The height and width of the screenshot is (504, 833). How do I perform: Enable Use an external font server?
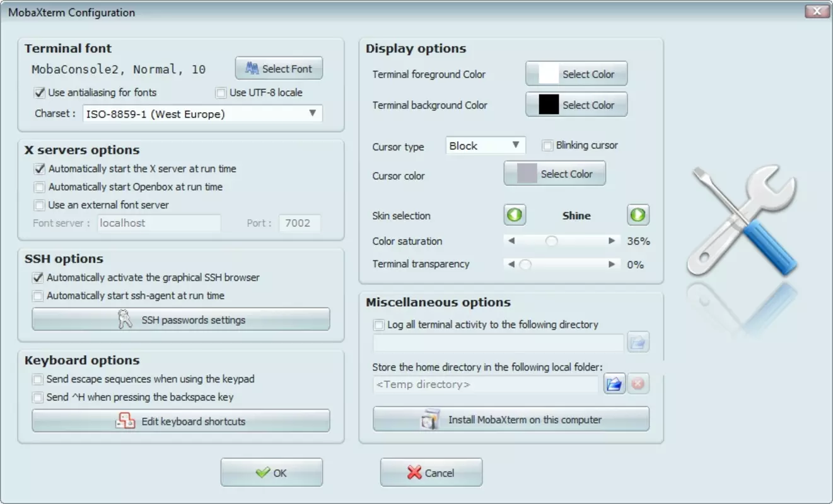pos(40,205)
